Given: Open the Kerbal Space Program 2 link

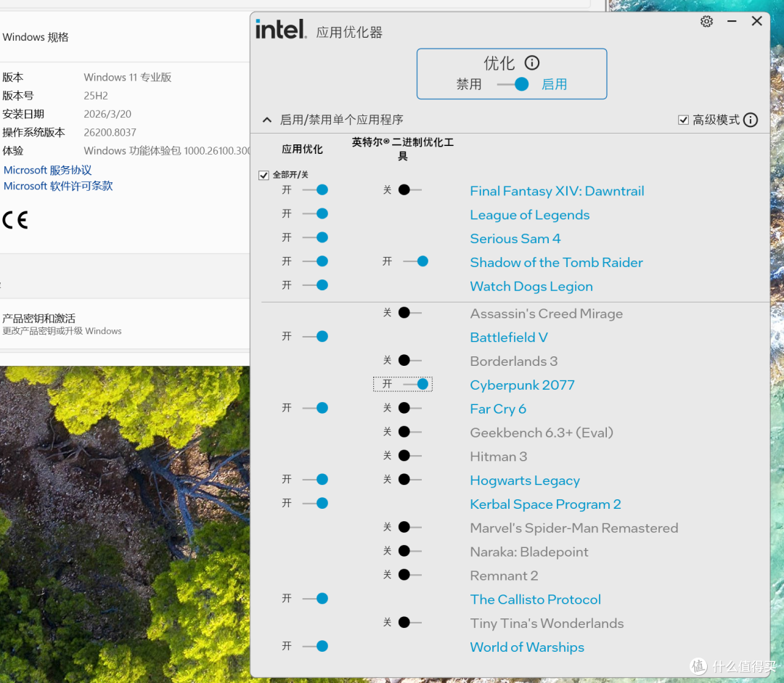Looking at the screenshot, I should (x=545, y=504).
